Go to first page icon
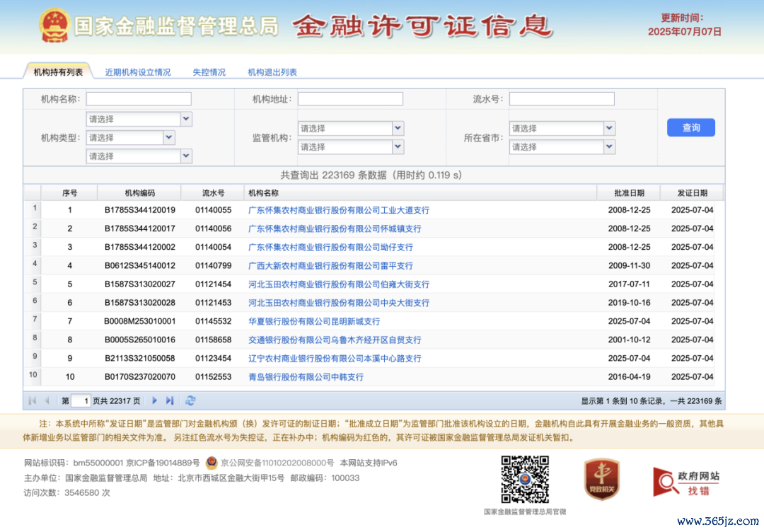764x532 pixels. pos(33,400)
